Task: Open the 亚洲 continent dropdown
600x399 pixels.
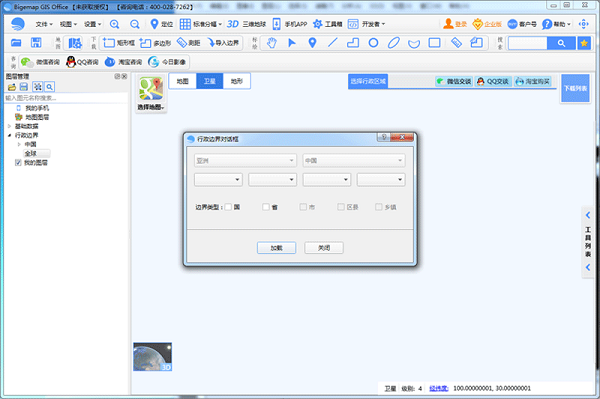Action: 245,161
